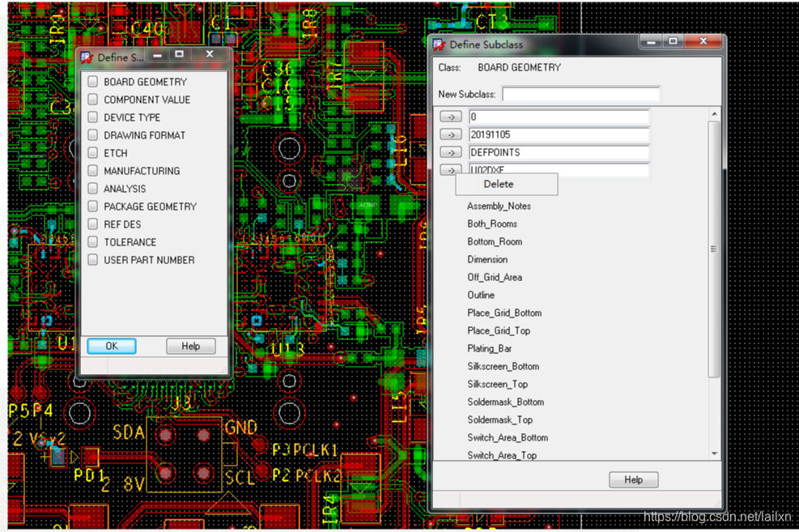Click arrow button next to subclass 0
The height and width of the screenshot is (532, 799).
point(450,117)
